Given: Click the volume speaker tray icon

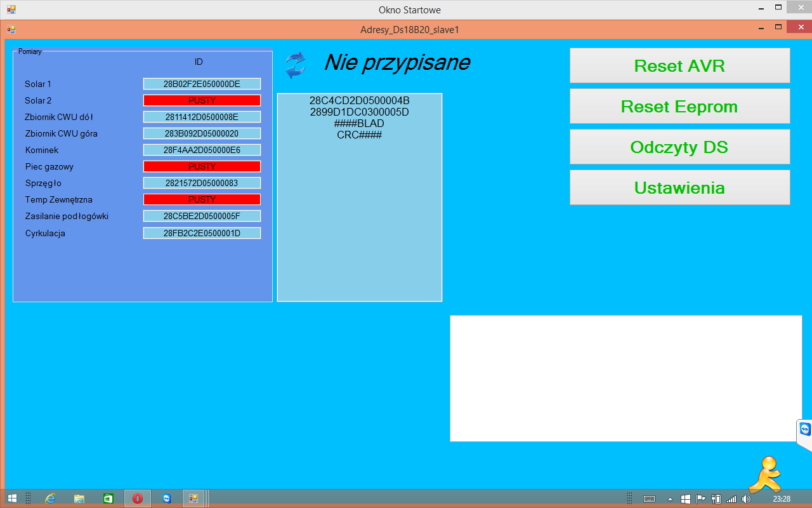Looking at the screenshot, I should coord(746,498).
